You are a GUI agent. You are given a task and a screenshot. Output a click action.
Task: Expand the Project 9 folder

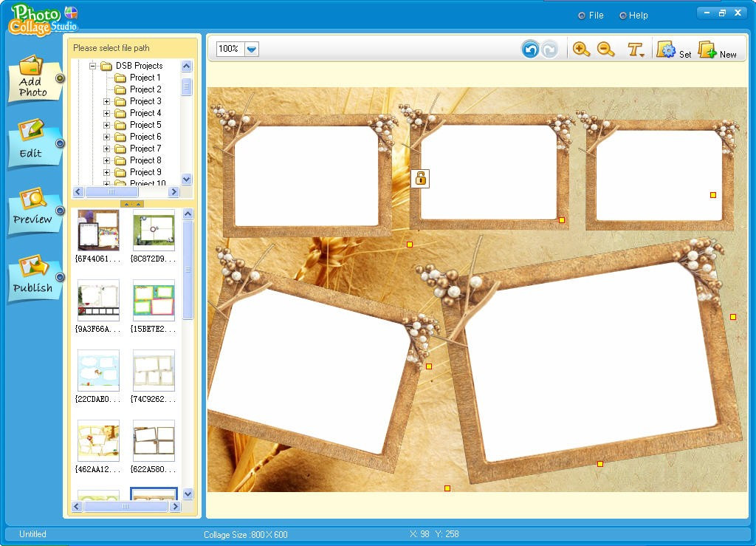point(106,173)
